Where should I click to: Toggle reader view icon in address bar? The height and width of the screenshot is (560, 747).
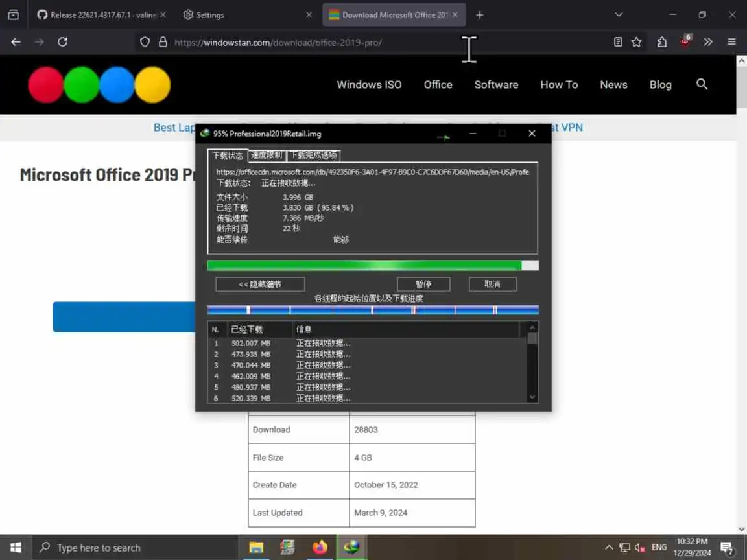pyautogui.click(x=618, y=42)
